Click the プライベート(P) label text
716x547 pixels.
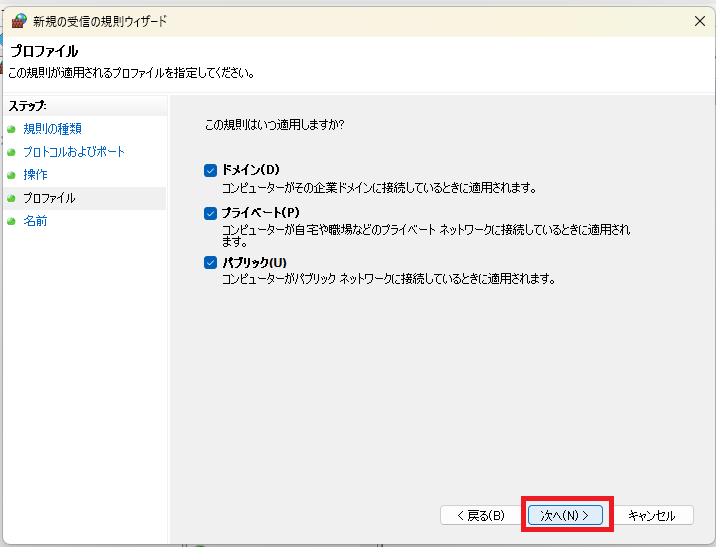pos(261,213)
